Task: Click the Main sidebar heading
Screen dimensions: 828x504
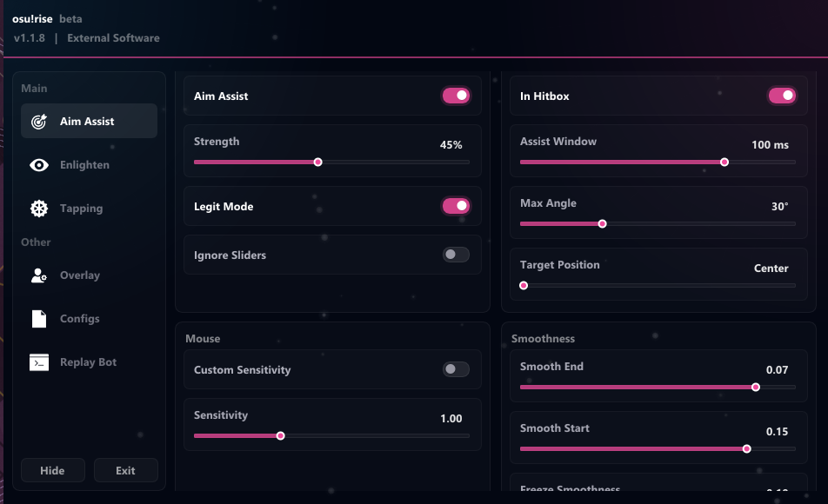Action: [34, 88]
